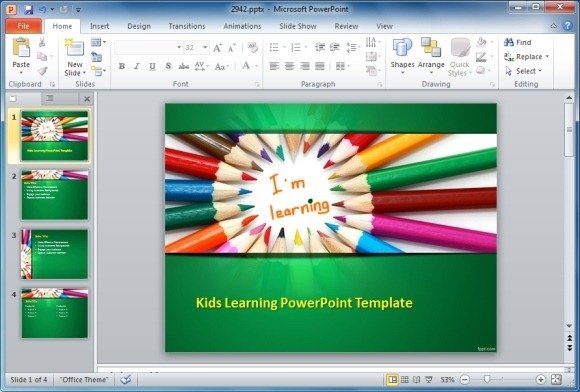Click the New Slide icon
Viewport: 580px width, 392px height.
(x=75, y=48)
